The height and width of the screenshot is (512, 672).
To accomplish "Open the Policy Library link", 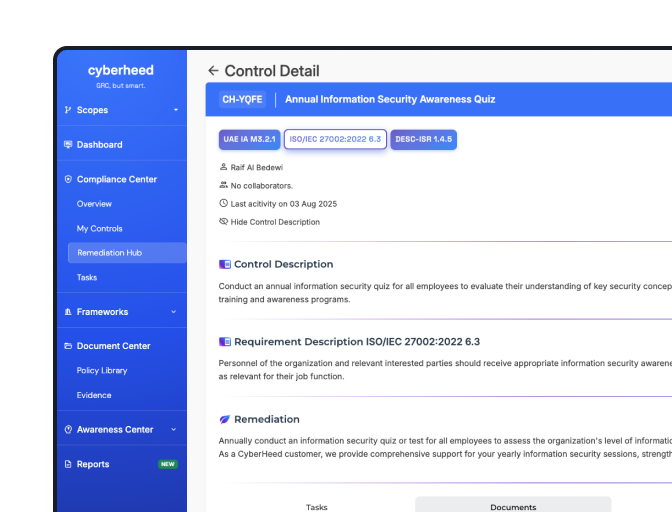I will [102, 371].
